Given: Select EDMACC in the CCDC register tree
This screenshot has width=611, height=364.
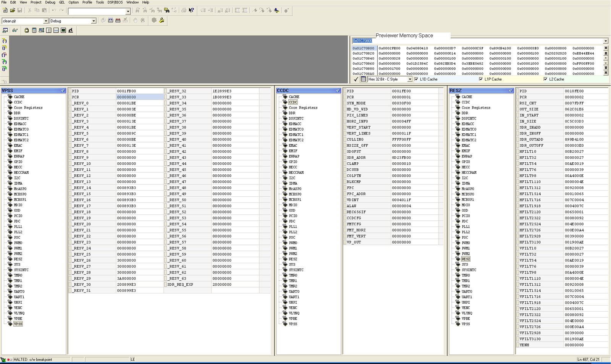Looking at the screenshot, I should [x=295, y=124].
